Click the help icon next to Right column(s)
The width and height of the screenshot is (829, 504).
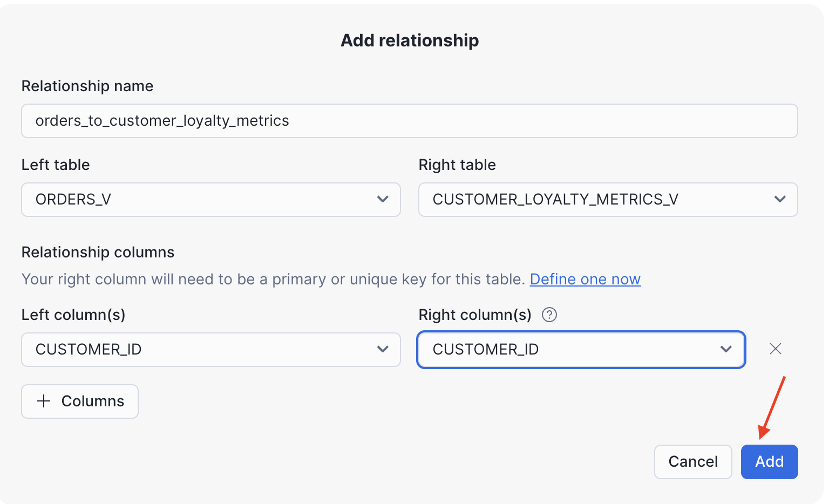tap(549, 315)
